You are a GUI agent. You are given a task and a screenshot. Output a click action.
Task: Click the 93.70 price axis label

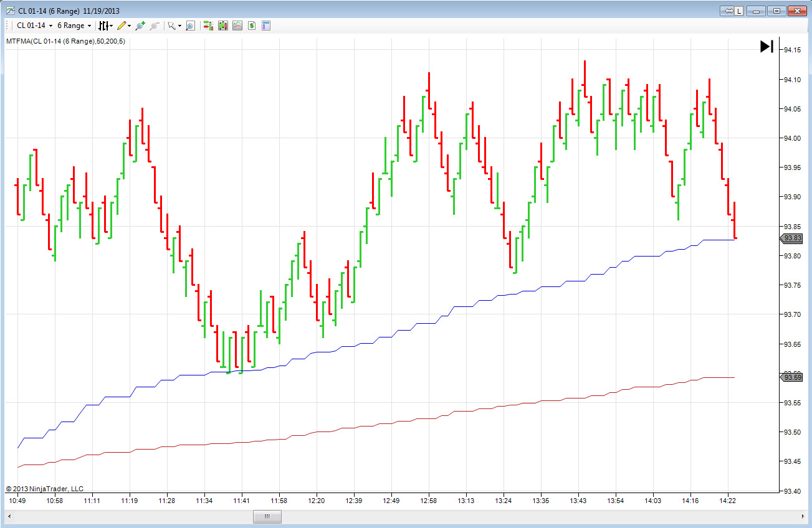click(x=793, y=314)
